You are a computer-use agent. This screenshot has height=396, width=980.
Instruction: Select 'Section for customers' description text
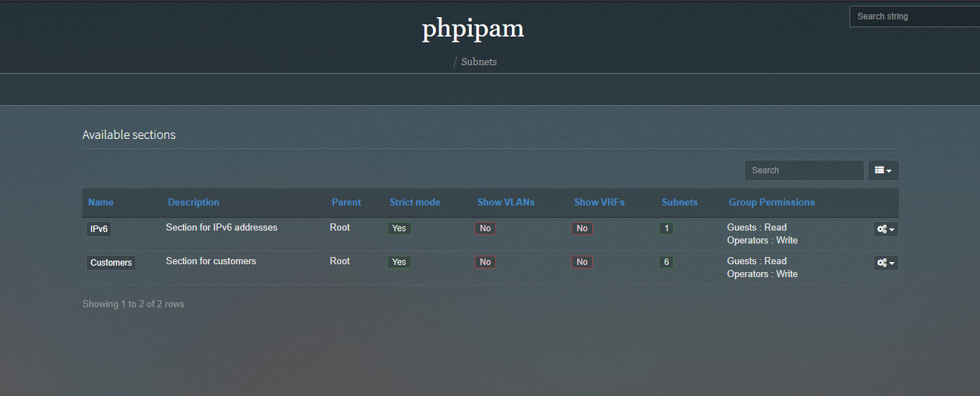(211, 261)
